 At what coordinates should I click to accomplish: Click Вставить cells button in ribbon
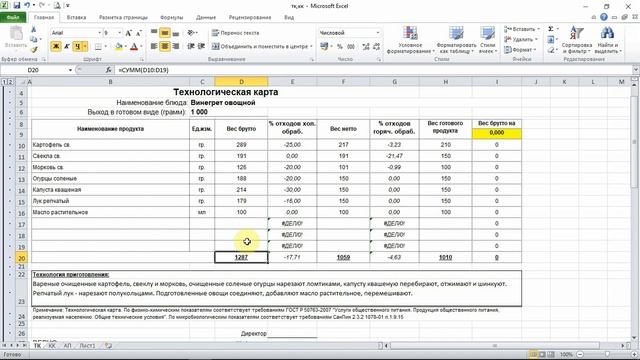[522, 29]
